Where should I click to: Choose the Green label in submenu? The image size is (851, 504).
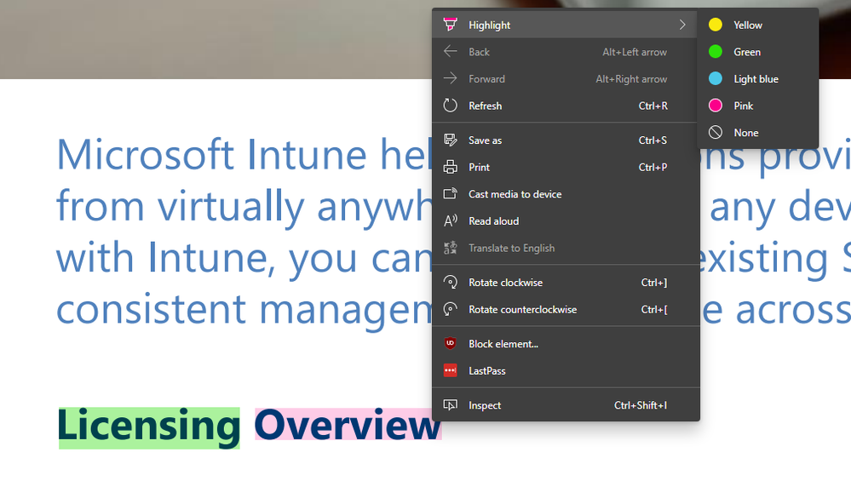click(x=747, y=52)
